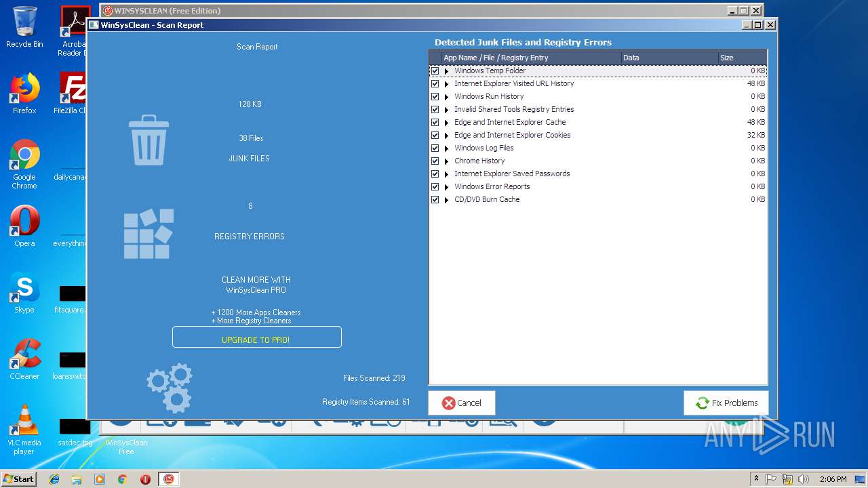Select the Chrome History entry text
The height and width of the screenshot is (488, 868).
[x=479, y=161]
